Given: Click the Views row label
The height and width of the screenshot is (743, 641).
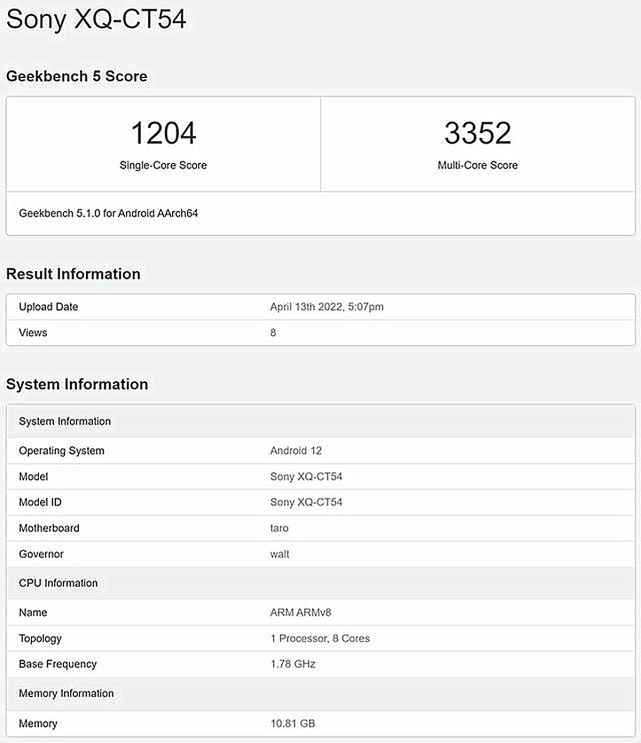Looking at the screenshot, I should coord(33,333).
